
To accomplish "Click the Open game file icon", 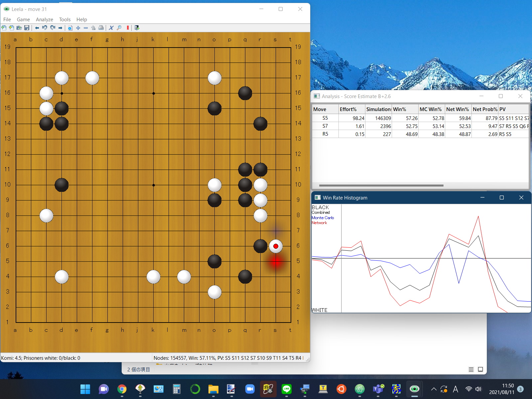I will point(19,28).
